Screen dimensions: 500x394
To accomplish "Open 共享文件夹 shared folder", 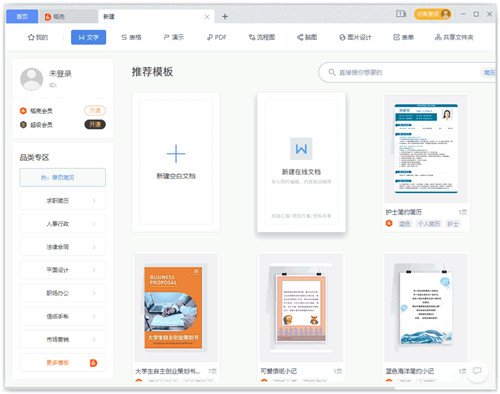I will coord(454,37).
